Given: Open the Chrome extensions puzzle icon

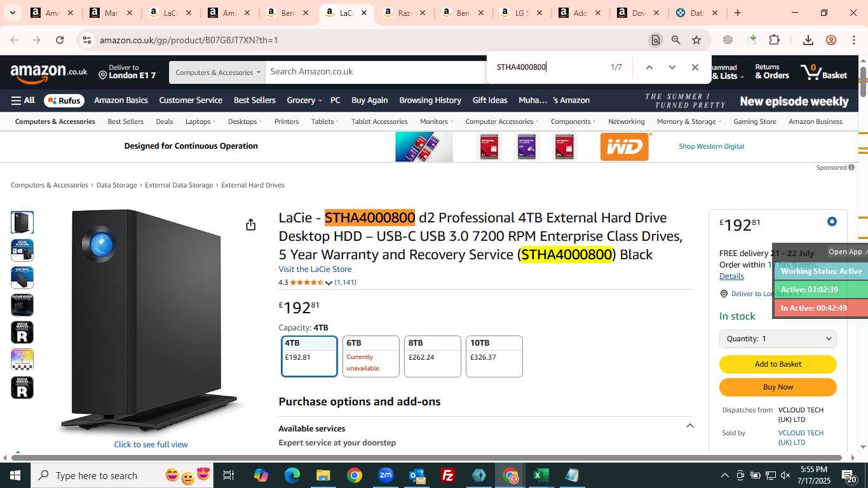Looking at the screenshot, I should [x=774, y=40].
